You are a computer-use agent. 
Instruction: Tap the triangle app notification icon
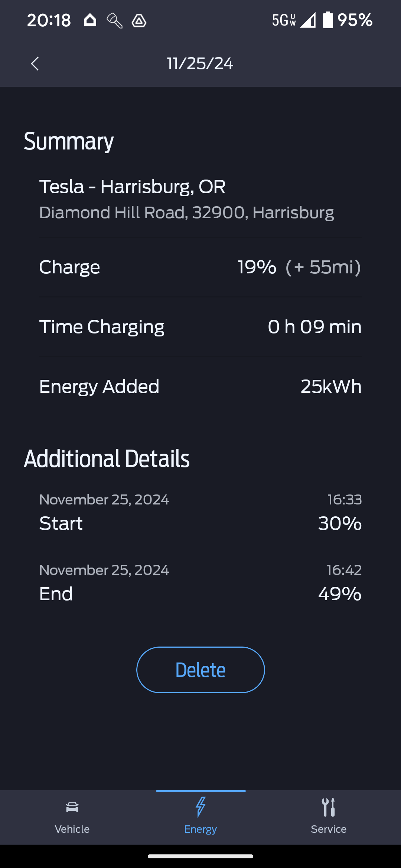(139, 21)
